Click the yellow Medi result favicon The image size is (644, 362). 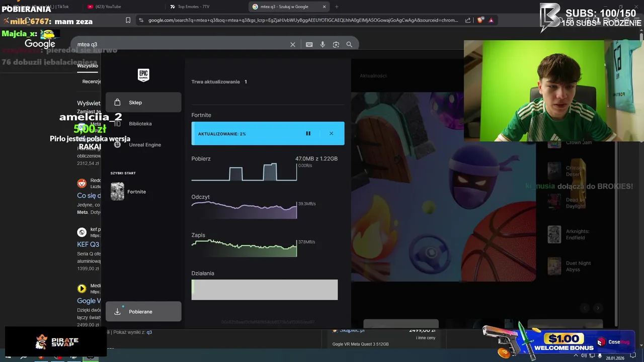point(82,289)
